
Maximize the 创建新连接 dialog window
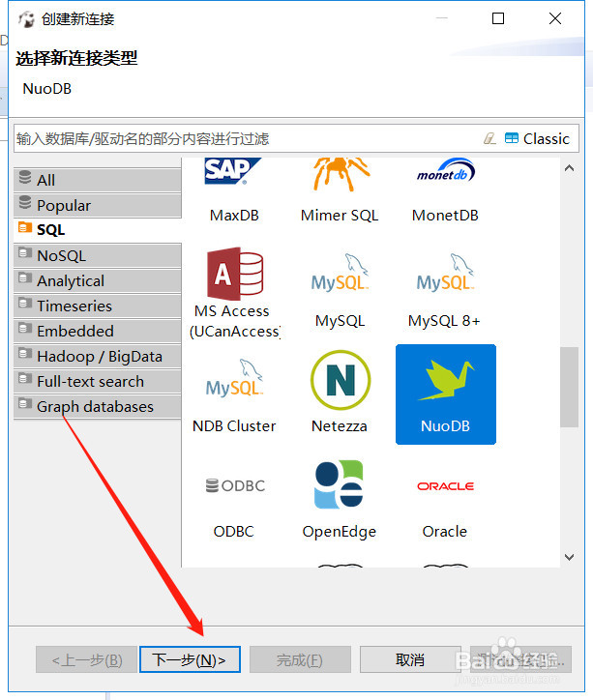click(498, 18)
